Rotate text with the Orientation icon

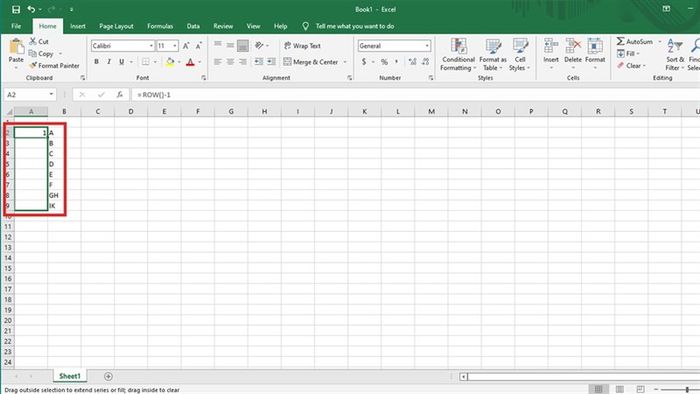259,46
